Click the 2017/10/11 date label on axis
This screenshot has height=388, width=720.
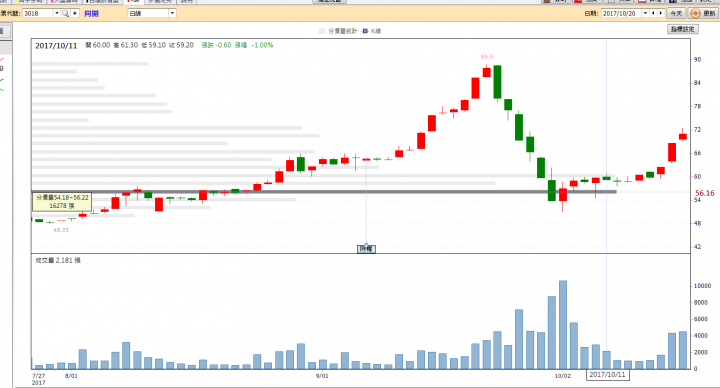click(x=607, y=375)
